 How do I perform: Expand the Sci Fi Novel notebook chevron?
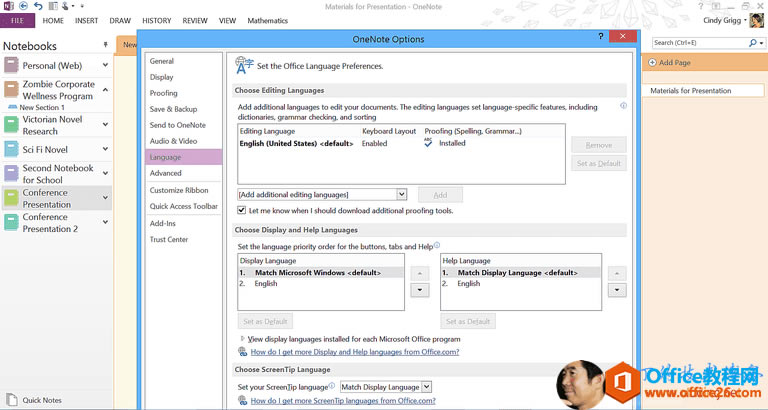105,149
